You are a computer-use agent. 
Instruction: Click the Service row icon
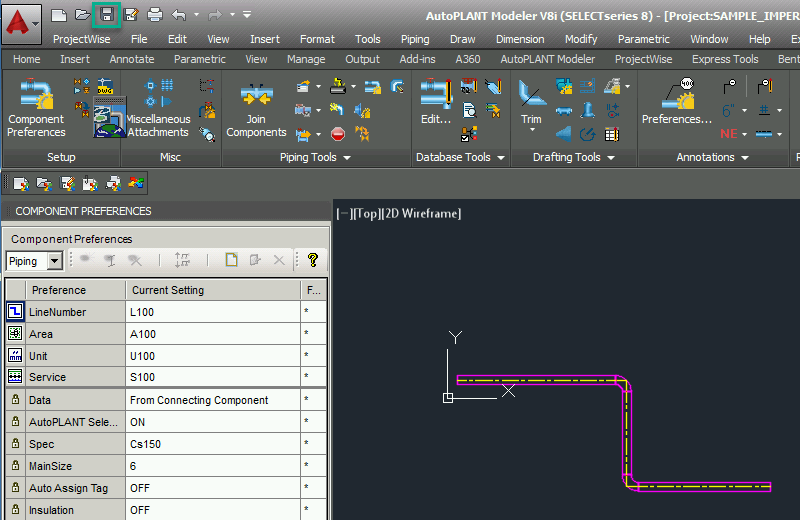click(15, 377)
